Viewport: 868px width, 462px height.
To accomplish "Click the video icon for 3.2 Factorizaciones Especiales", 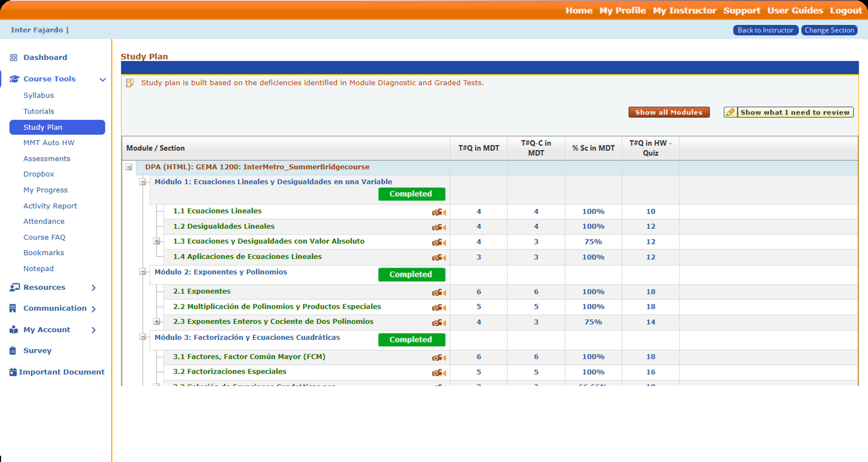I will (x=439, y=373).
